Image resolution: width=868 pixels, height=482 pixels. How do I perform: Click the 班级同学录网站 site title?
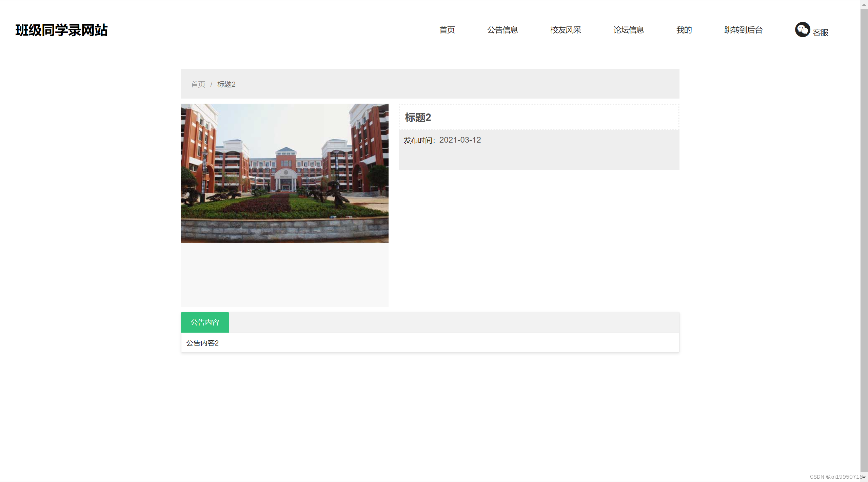[61, 30]
